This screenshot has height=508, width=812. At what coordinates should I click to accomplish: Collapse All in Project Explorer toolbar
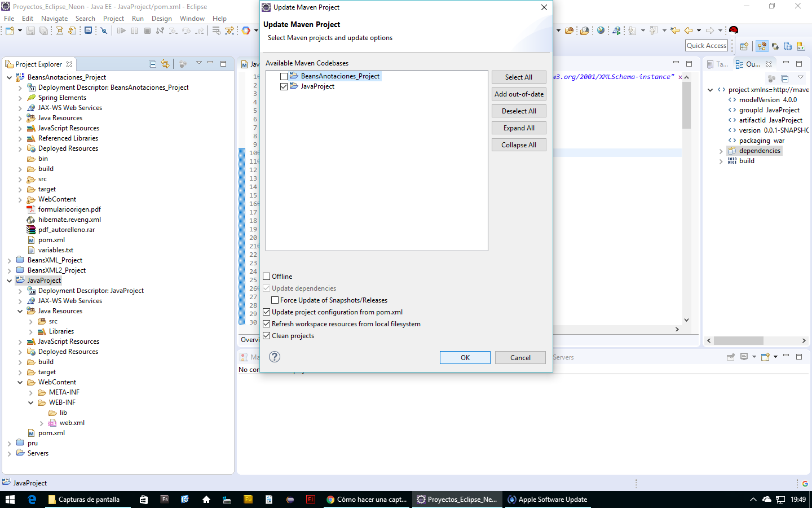[x=152, y=64]
